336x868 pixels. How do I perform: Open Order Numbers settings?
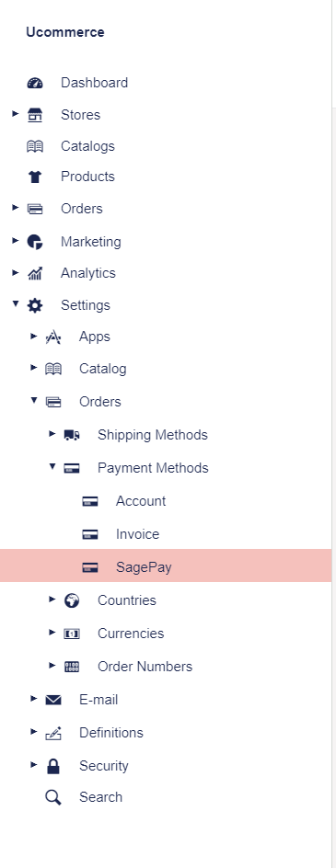point(145,667)
